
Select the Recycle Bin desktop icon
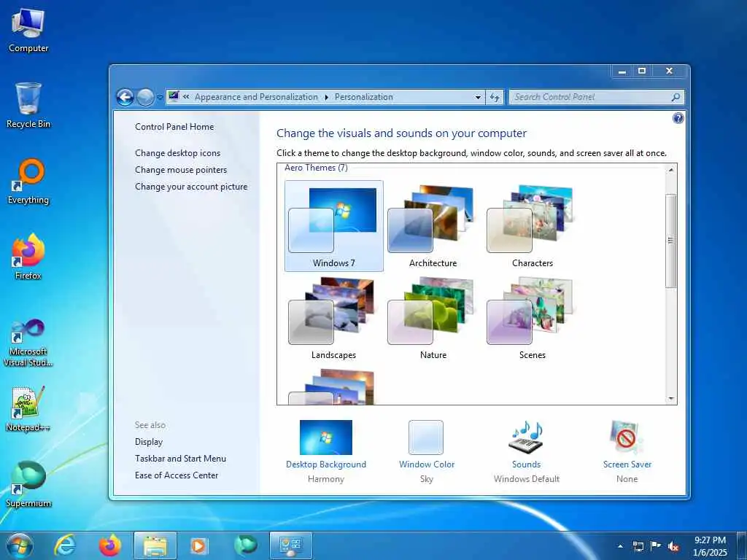(28, 106)
